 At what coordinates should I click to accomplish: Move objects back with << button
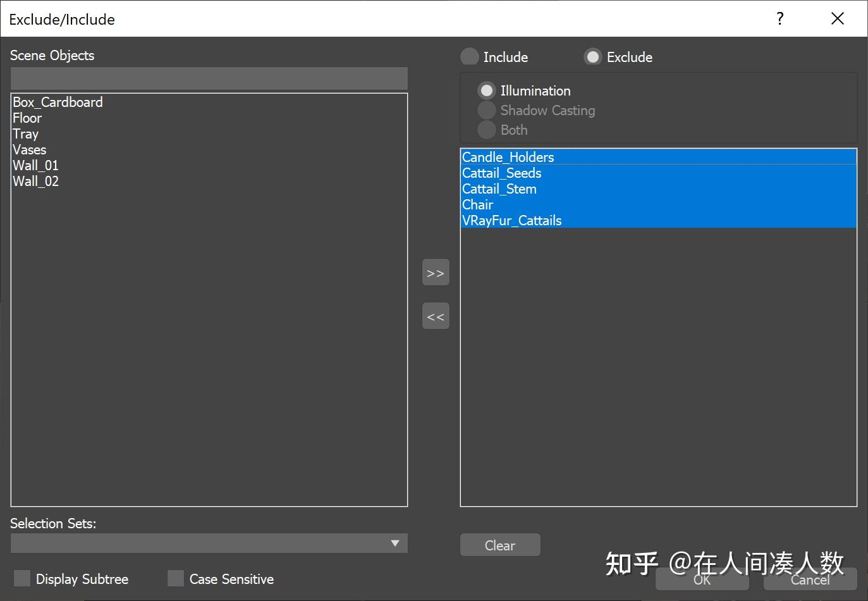435,316
